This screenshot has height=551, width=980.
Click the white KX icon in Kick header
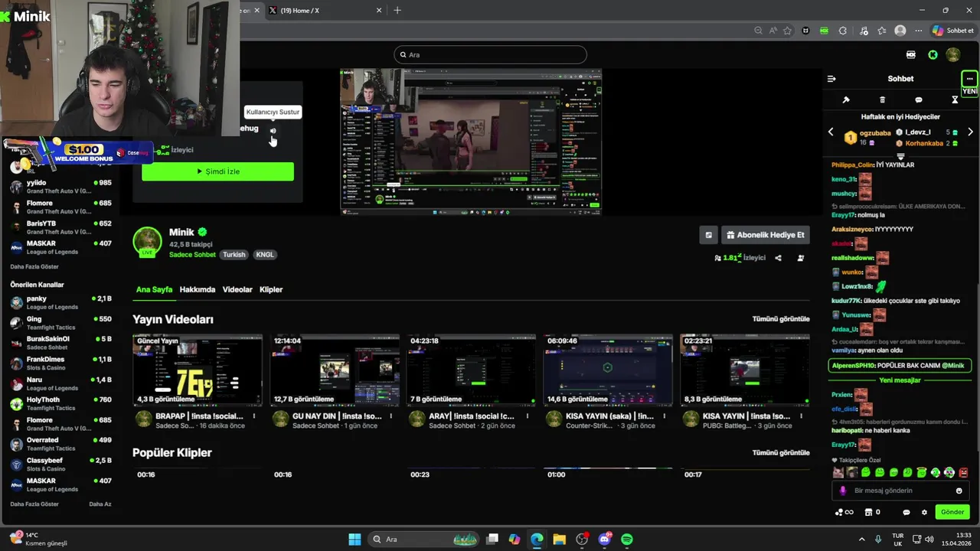click(x=911, y=54)
